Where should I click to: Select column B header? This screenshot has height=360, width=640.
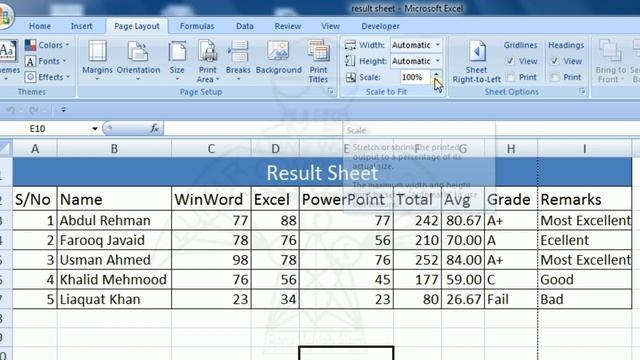114,149
